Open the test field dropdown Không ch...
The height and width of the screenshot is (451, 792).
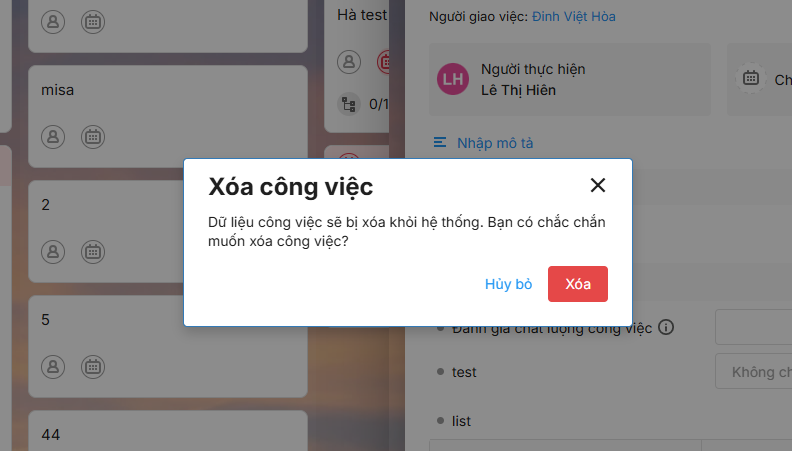pyautogui.click(x=754, y=372)
